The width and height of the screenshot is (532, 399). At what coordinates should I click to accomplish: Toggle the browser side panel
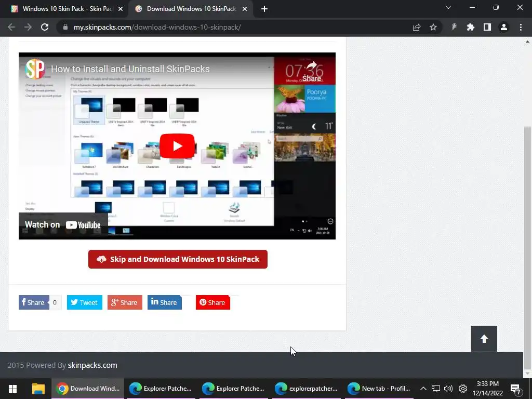(487, 27)
